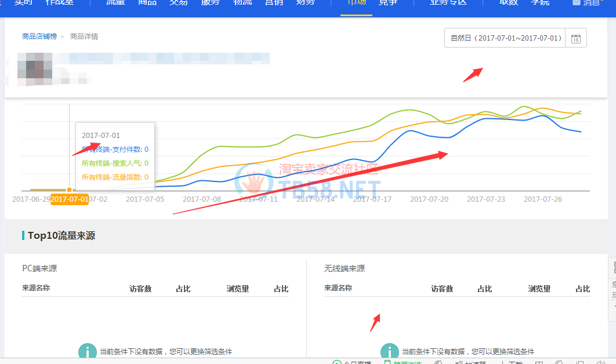Select the 业务专区 menu item
The image size is (616, 364).
point(448,3)
